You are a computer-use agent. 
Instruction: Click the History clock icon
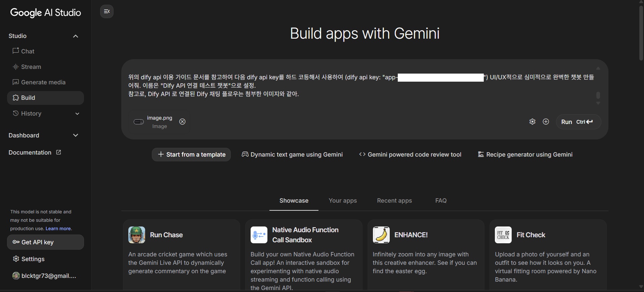[x=15, y=113]
